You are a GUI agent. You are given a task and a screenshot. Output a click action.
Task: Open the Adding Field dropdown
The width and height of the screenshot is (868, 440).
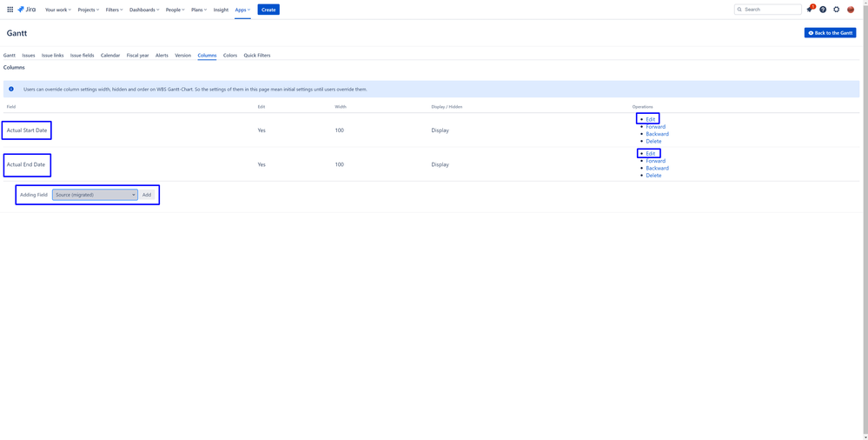(96, 195)
